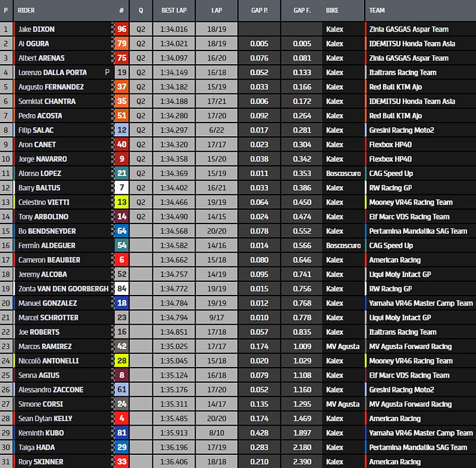
Task: Open rider Pedro ACOSTA's name
Action: (40, 116)
